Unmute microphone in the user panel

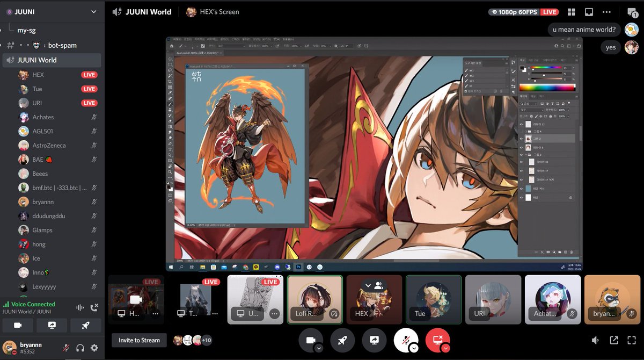pos(67,348)
